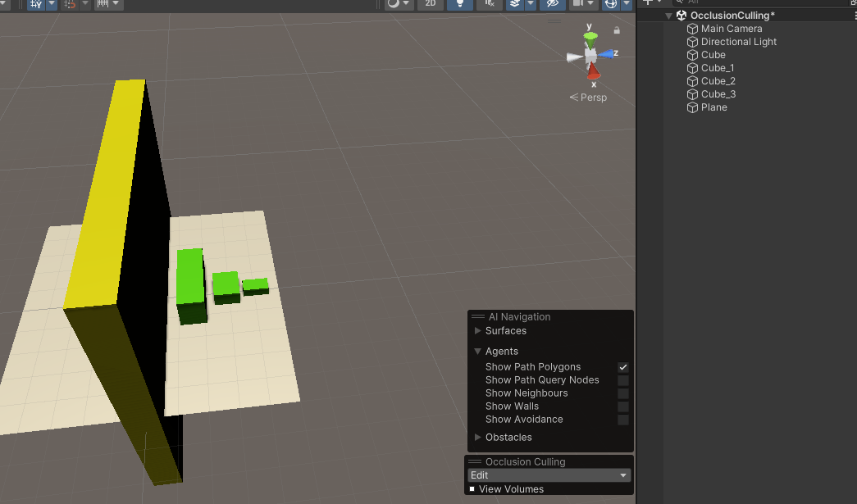
Task: Click the red X axis cone of the gizmo
Action: coord(594,70)
